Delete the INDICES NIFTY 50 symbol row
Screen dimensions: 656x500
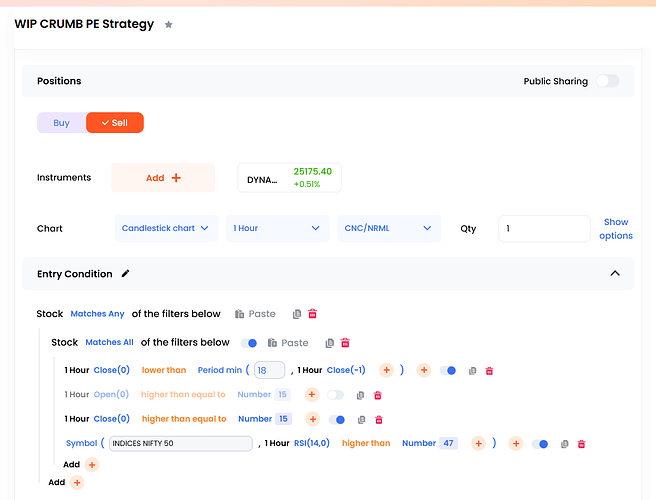(x=581, y=444)
